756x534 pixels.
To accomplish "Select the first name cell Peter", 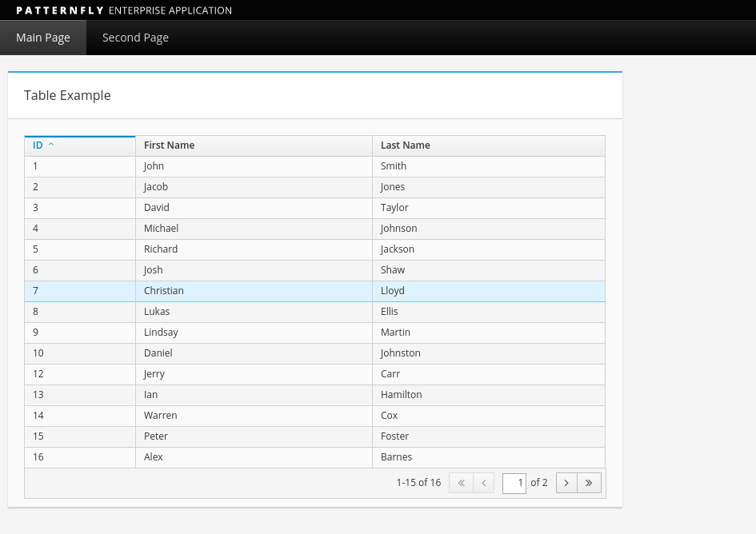I will (254, 436).
